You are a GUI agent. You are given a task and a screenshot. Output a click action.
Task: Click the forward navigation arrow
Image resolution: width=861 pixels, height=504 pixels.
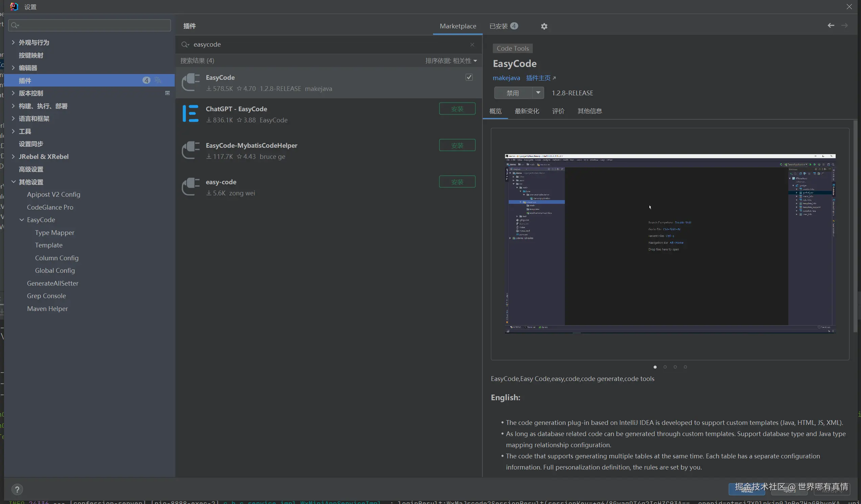(x=844, y=26)
